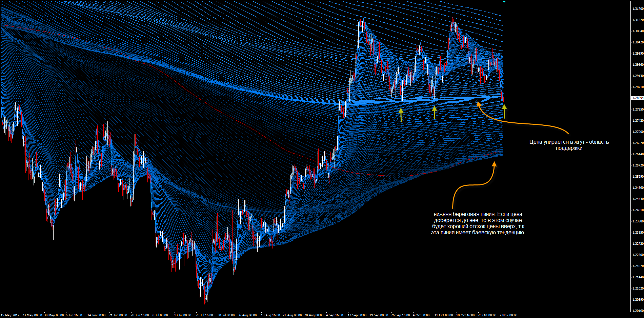Click the '14 Jun 00:00' time label
Viewport: 644px width, 318px height.
coord(97,315)
